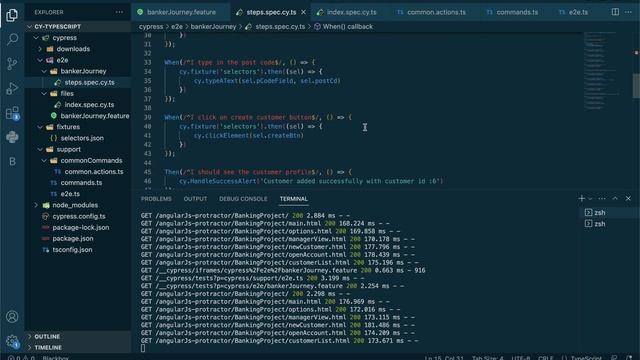Open the Python extension icon in activity bar

[x=12, y=137]
